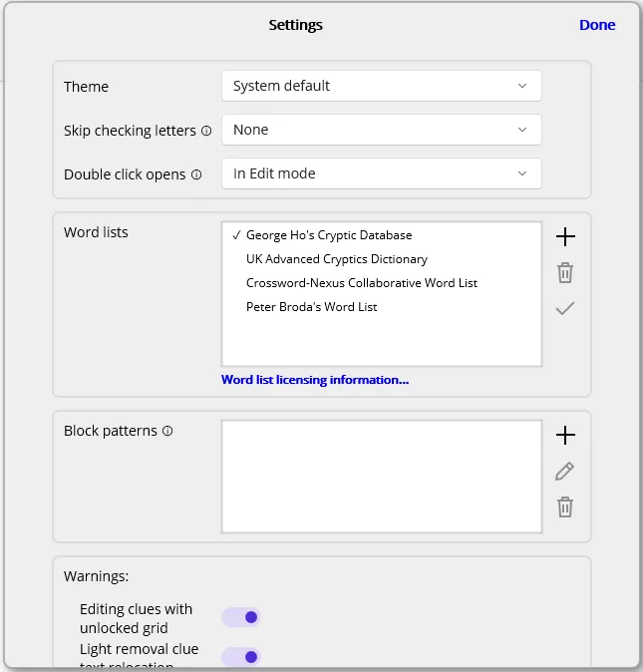Add a new word list
The height and width of the screenshot is (672, 643).
[x=565, y=236]
